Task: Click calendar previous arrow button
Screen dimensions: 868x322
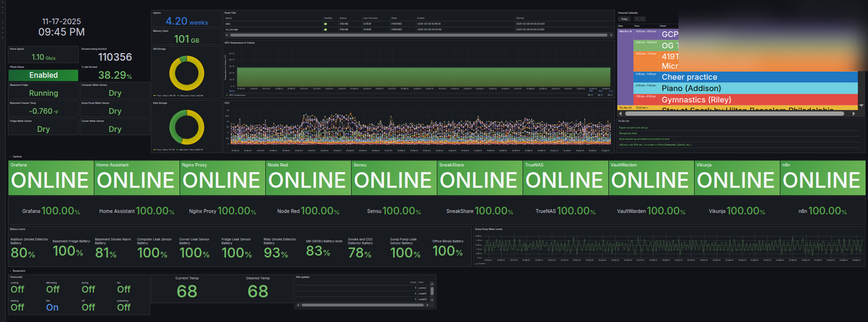Action: tap(637, 19)
